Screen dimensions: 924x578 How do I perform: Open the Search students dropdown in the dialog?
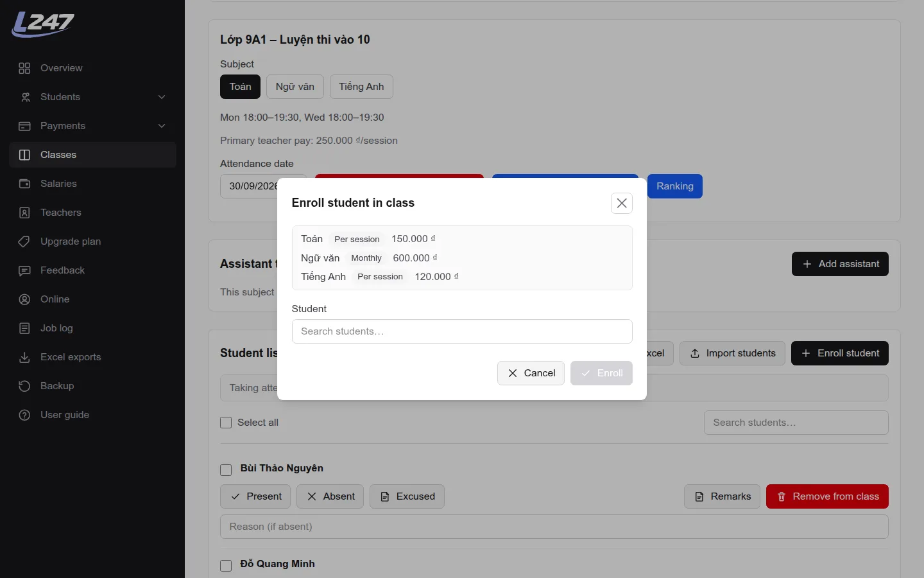tap(462, 331)
